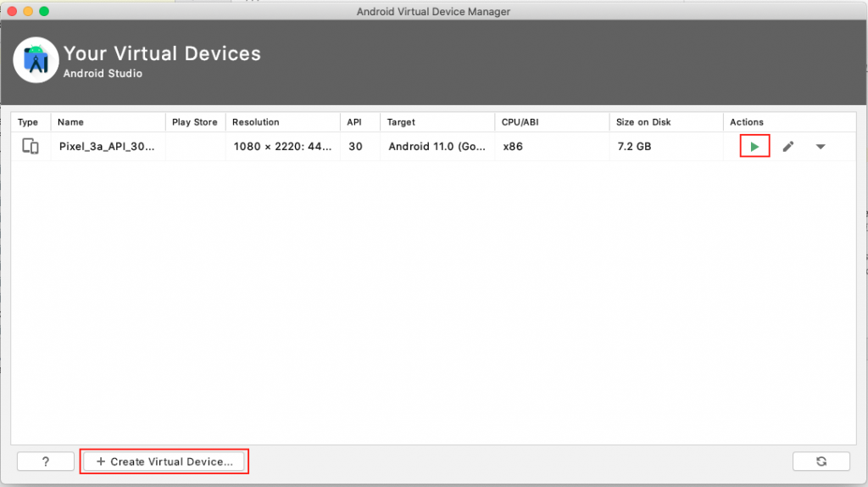Click the Android Studio subtitle text
This screenshot has height=487, width=868.
[103, 73]
